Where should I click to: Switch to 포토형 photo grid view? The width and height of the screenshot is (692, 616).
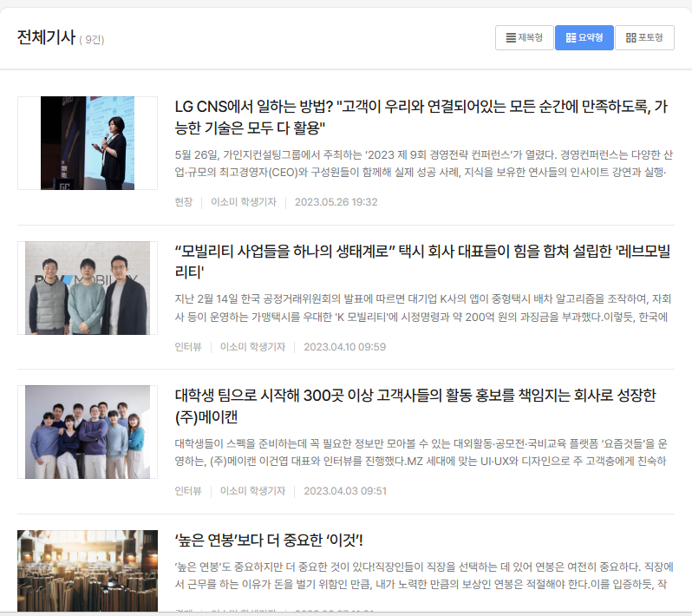644,37
